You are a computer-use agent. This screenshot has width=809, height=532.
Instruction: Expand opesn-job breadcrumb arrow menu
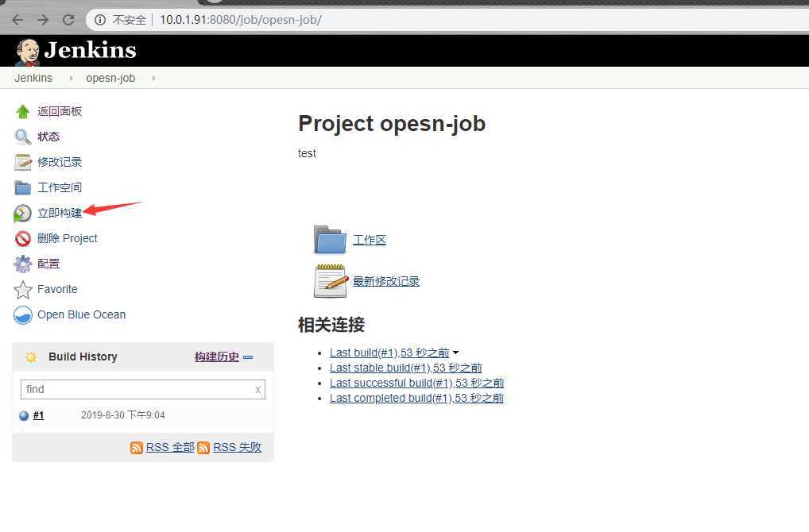tap(153, 79)
